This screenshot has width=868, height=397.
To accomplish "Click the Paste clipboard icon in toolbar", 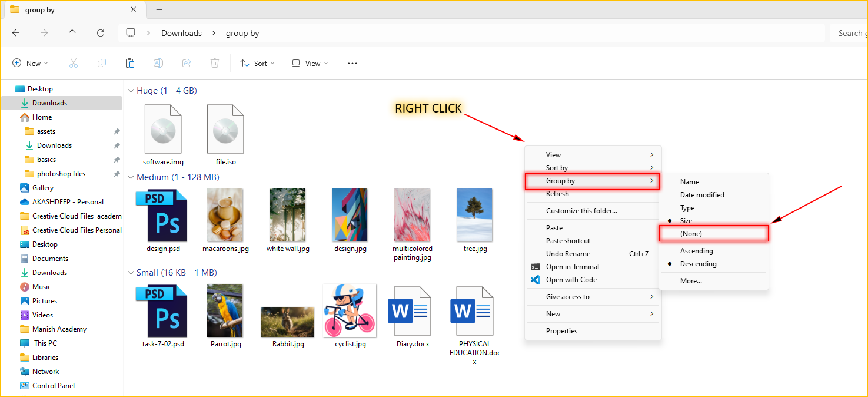I will [x=130, y=63].
